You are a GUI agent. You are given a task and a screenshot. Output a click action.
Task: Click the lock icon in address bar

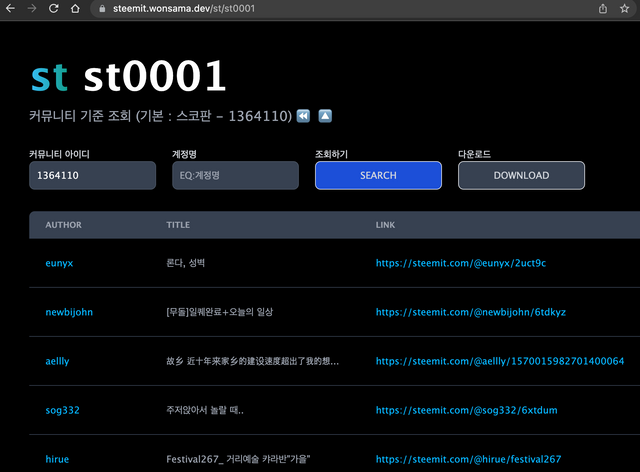(102, 9)
